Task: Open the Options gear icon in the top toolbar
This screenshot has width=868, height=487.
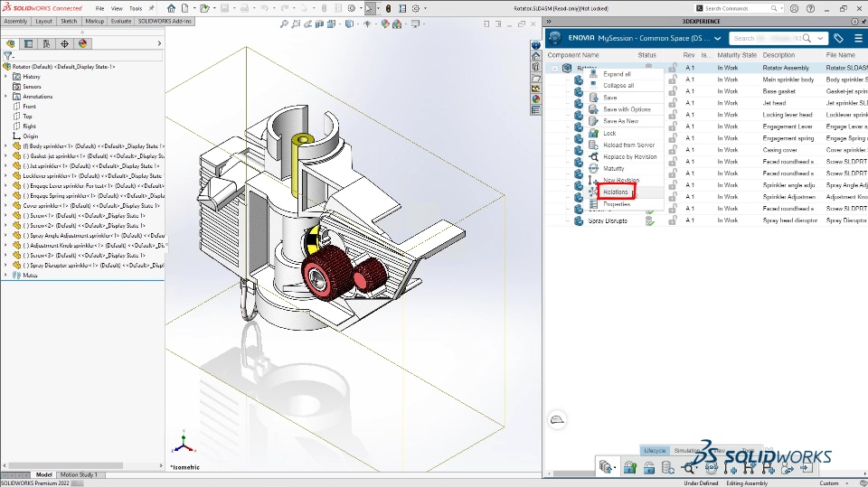Action: click(416, 8)
